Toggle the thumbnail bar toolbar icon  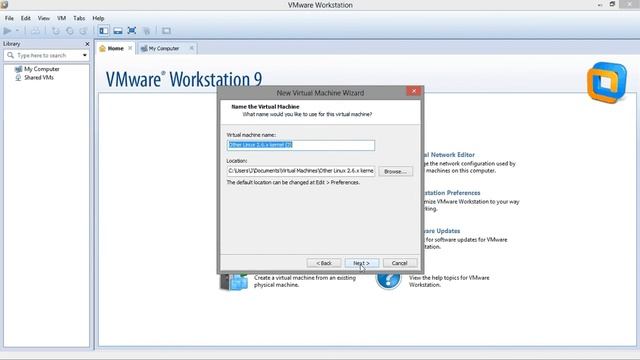click(118, 31)
